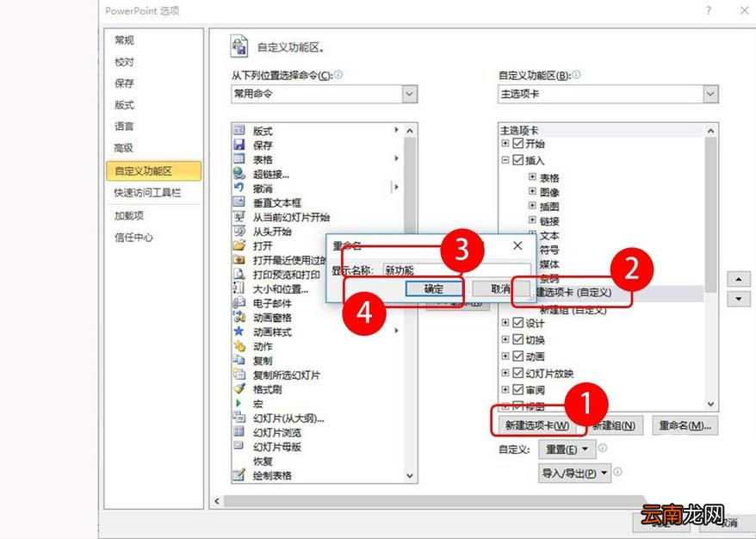Expand the 插图 group node
This screenshot has width=756, height=539.
pyautogui.click(x=532, y=206)
